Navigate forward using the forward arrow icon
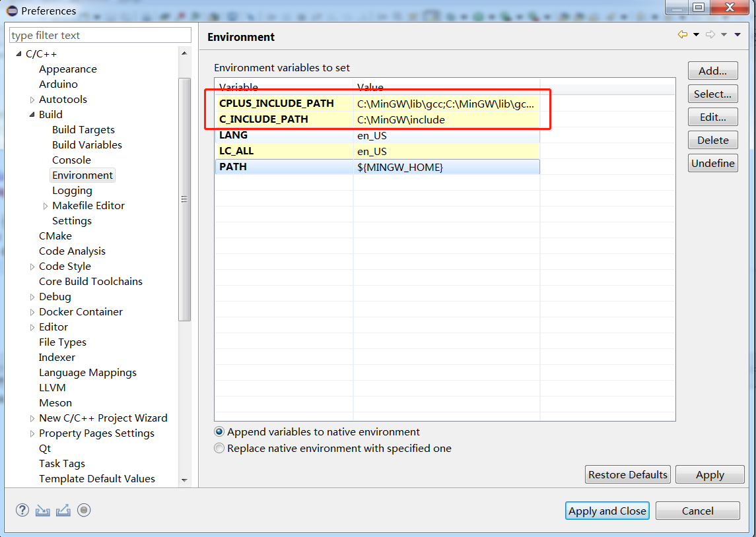The height and width of the screenshot is (537, 756). point(710,34)
